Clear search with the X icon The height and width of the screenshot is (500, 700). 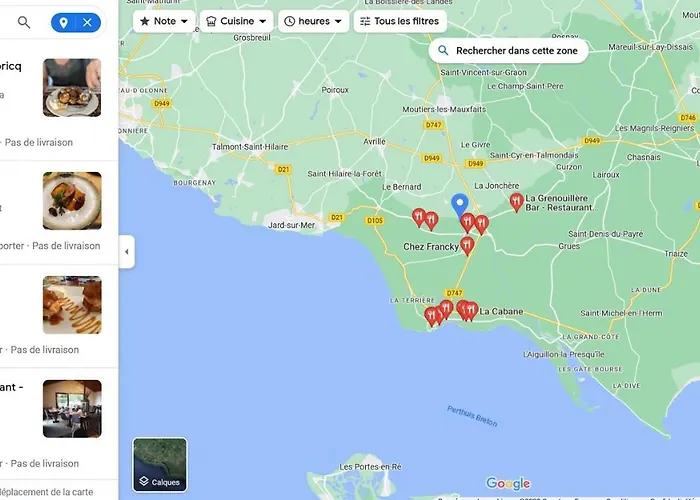88,22
